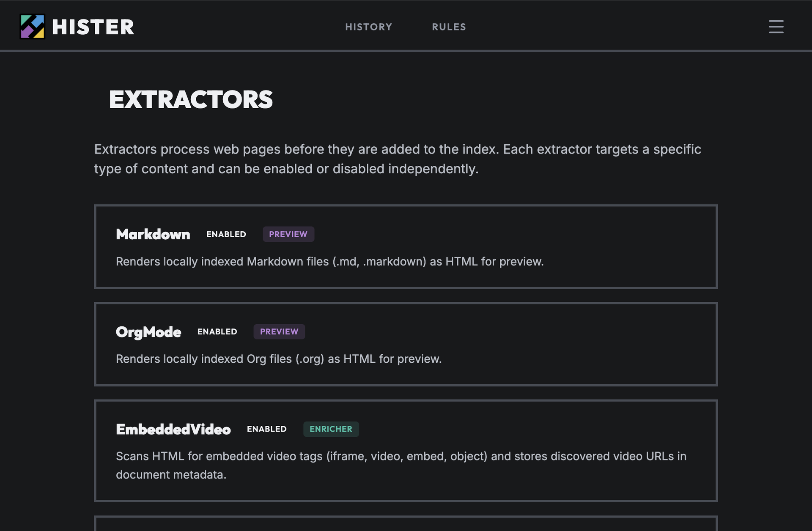Click the Hister logo icon
Viewport: 812px width, 531px height.
point(33,27)
